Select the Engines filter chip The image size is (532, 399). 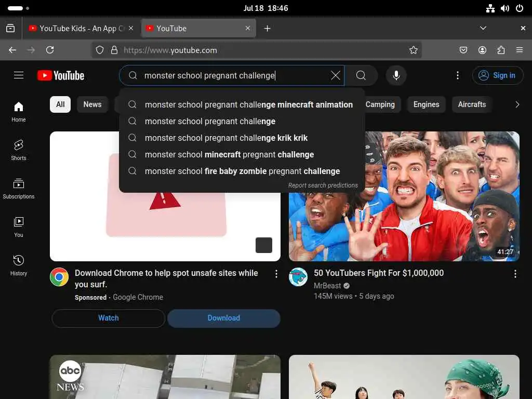click(426, 104)
